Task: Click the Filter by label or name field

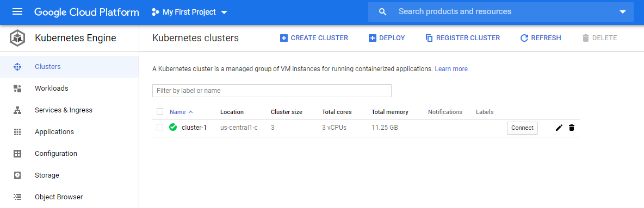Action: [x=271, y=91]
